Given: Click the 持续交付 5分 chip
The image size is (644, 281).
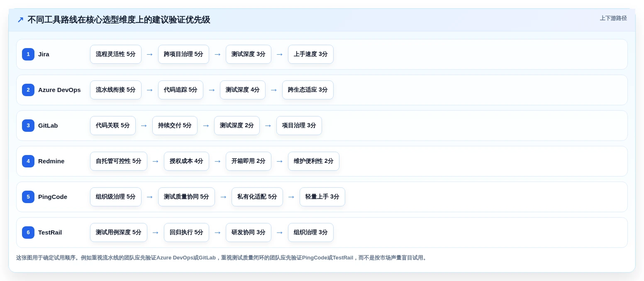Looking at the screenshot, I should point(175,126).
